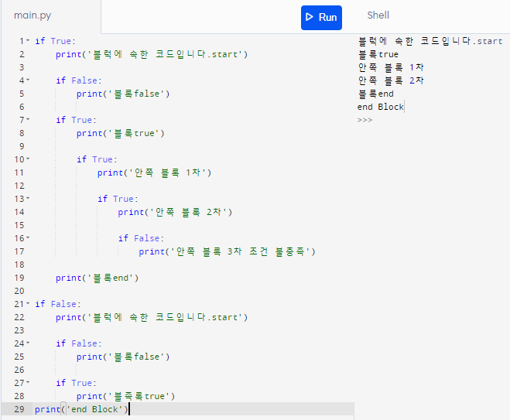
Task: Click shell output '블럭에 속한 코드입니다.start'
Action: (430, 41)
